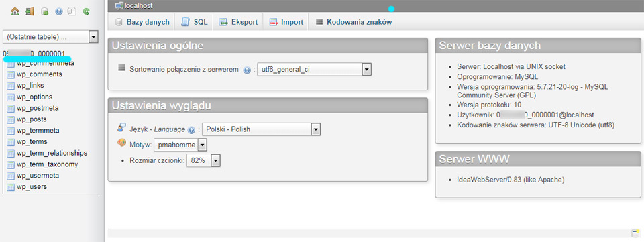Switch to the Kodowania znaków tab

(x=354, y=22)
